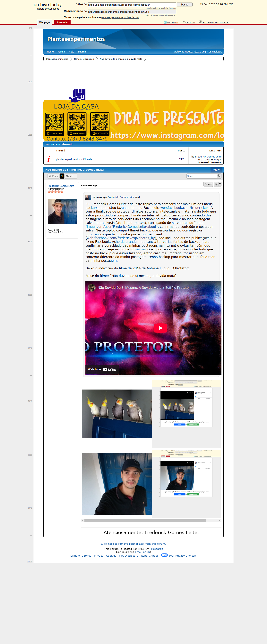This screenshot has width=267, height=644.
Task: Click the baixar .zip cloud icon
Action: tap(184, 22)
